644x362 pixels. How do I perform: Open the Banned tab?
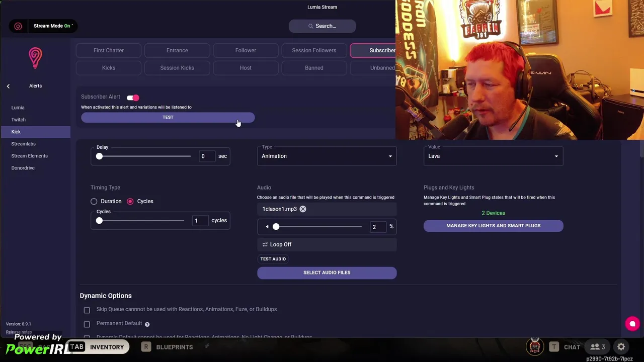point(314,68)
